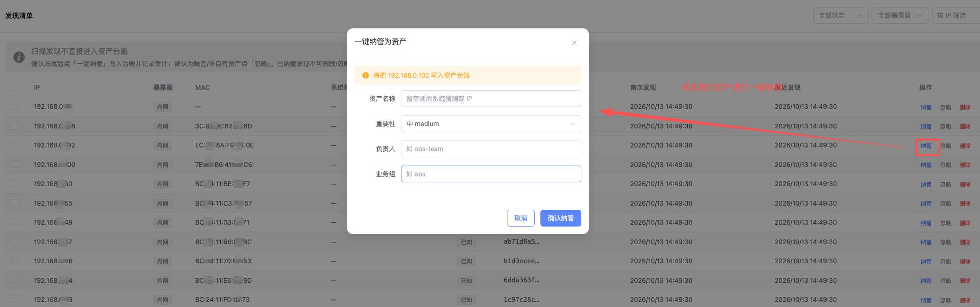Click 忽略 in the row with MAC ending 71
This screenshot has height=307, width=980.
(x=945, y=223)
